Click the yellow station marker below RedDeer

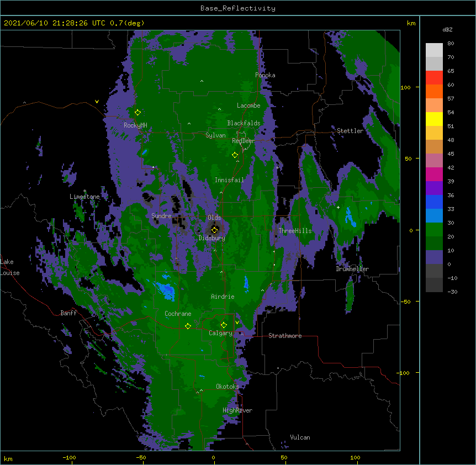click(x=235, y=155)
